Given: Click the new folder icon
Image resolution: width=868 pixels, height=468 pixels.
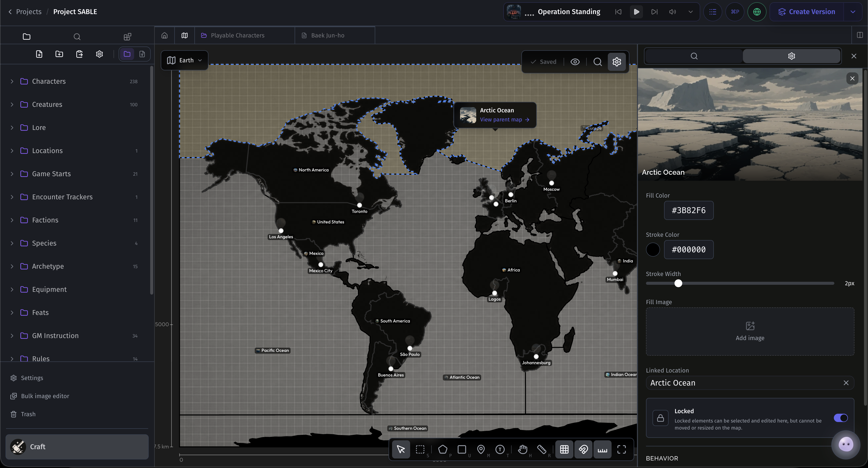Looking at the screenshot, I should click(59, 54).
